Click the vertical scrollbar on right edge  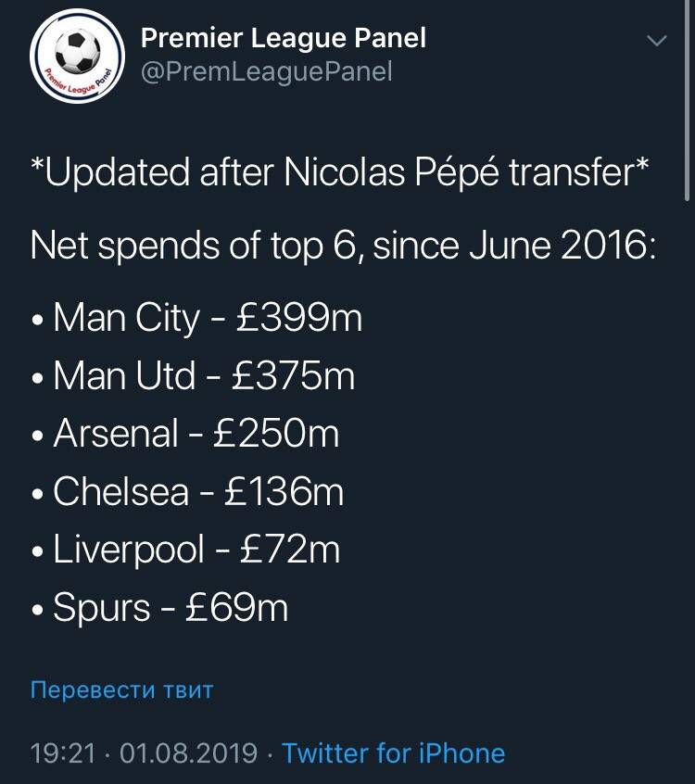(x=687, y=102)
